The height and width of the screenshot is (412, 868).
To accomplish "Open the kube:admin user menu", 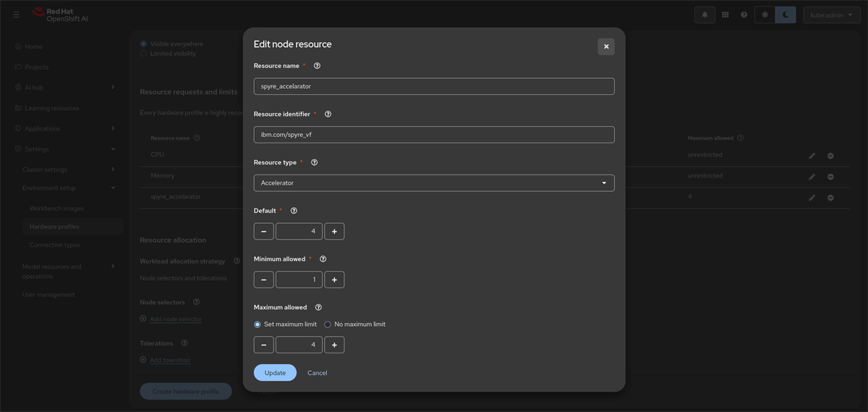I will tap(830, 14).
